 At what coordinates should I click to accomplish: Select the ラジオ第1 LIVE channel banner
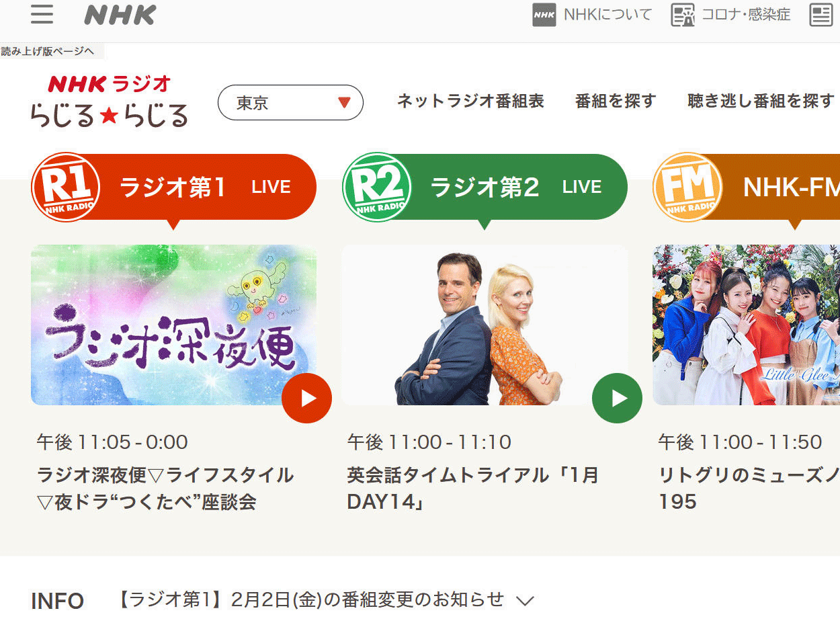pos(173,187)
